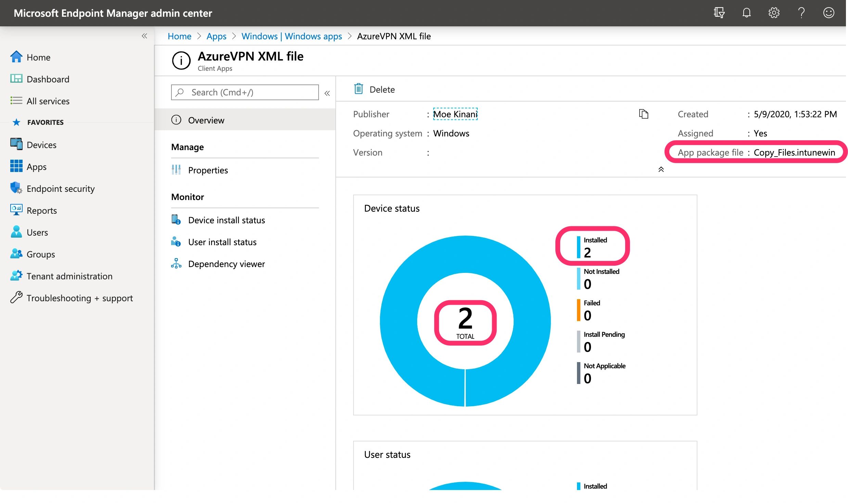Open the Dependency viewer
Image resolution: width=848 pixels, height=504 pixels.
click(227, 264)
